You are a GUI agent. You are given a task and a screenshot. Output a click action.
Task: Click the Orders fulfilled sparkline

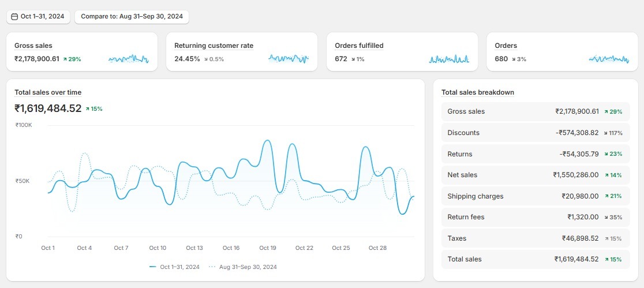[x=448, y=59]
